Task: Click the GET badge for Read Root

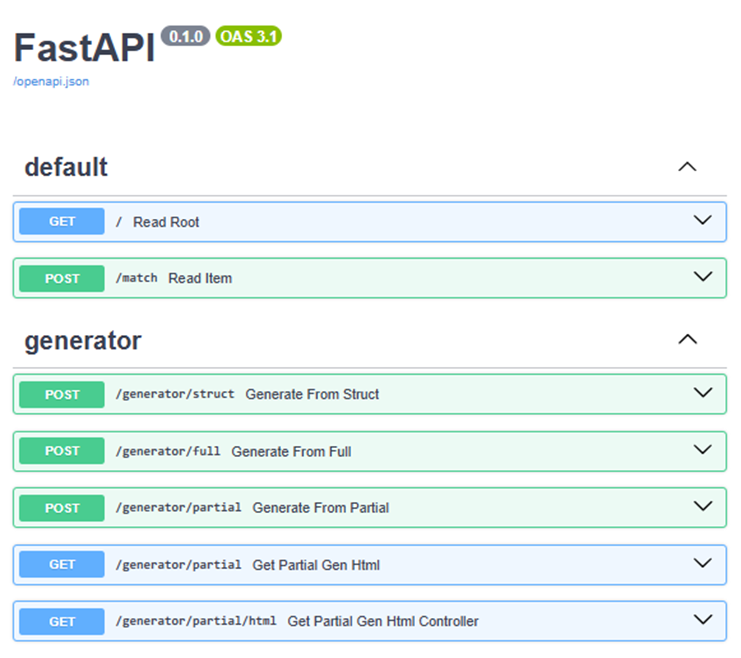Action: coord(62,221)
